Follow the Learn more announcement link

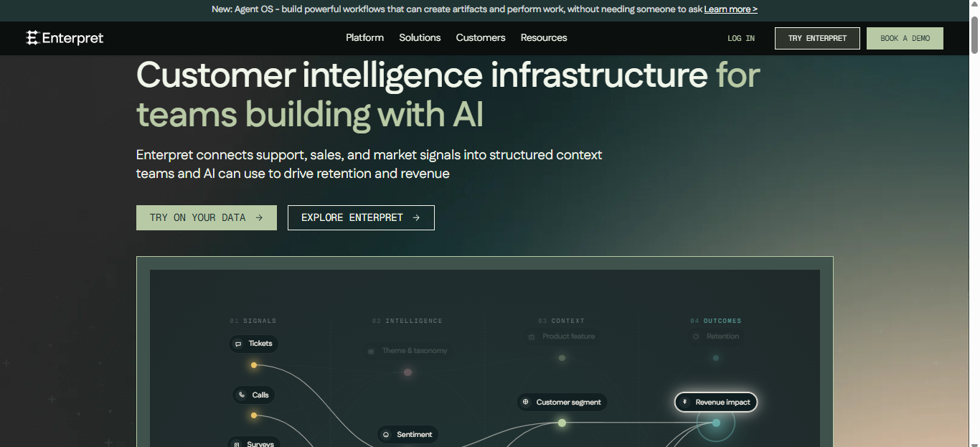click(x=730, y=9)
